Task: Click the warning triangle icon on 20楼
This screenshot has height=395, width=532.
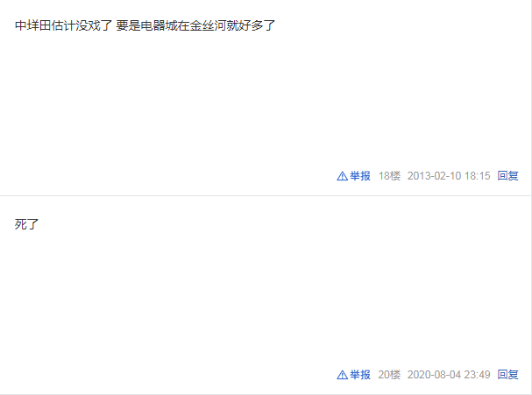Action: [342, 375]
